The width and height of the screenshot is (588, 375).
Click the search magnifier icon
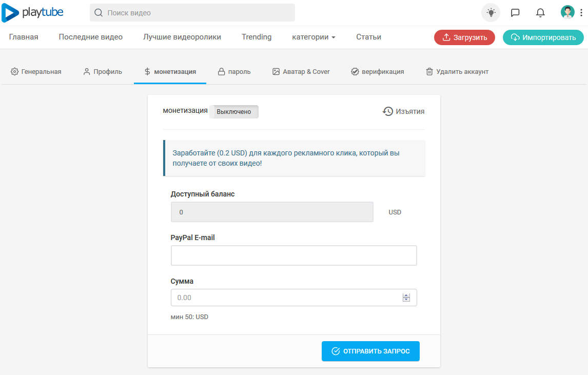98,13
